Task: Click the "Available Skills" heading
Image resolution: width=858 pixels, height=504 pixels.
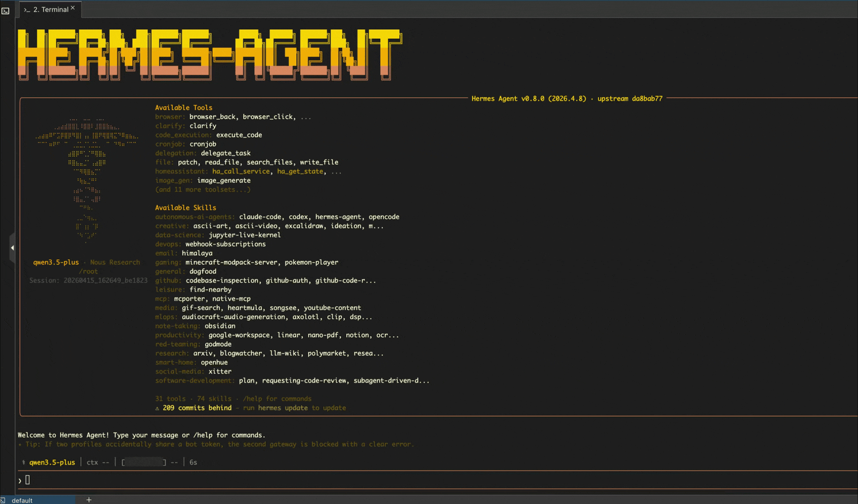Action: click(185, 208)
